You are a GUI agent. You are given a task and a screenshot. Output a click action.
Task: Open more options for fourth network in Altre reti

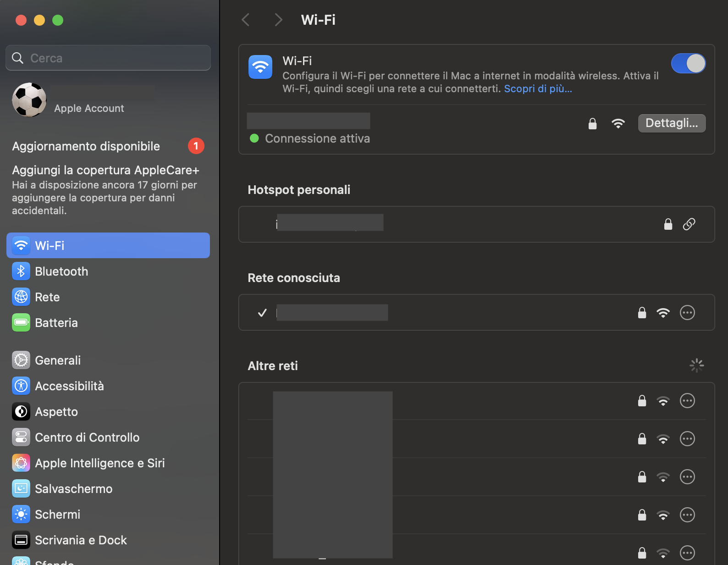687,515
